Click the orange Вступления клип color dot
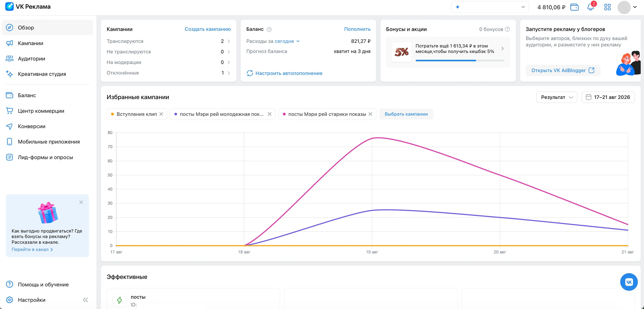644x309 pixels. [x=112, y=114]
